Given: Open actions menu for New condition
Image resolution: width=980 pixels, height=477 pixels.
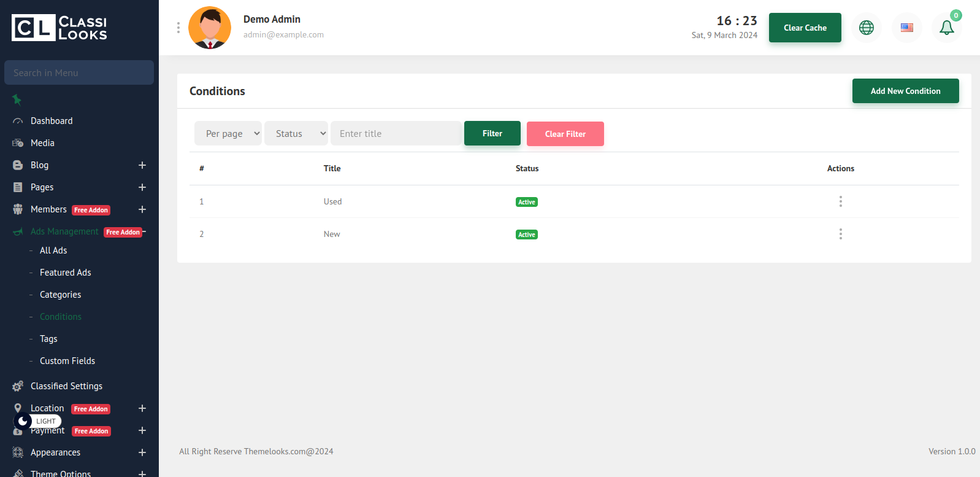Looking at the screenshot, I should pyautogui.click(x=840, y=234).
